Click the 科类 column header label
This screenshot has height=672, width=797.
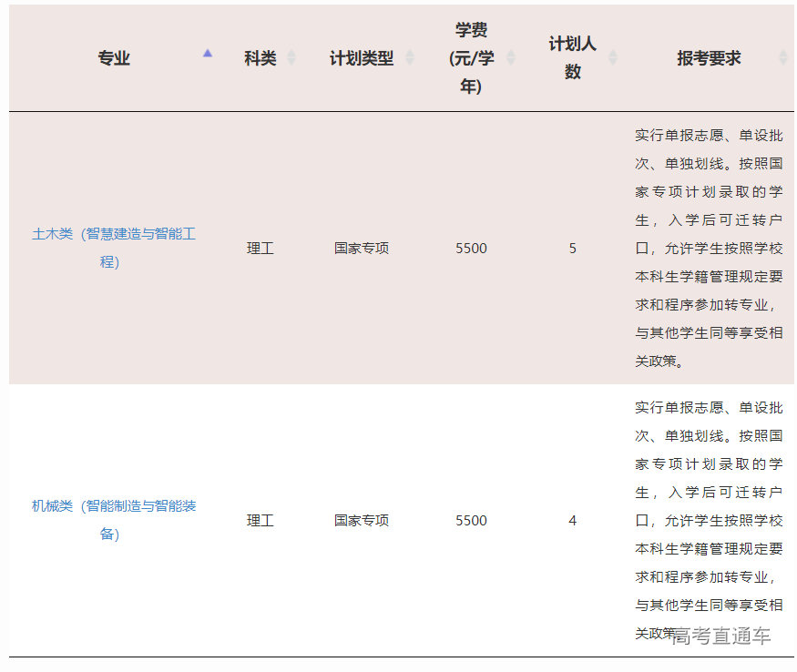tap(260, 58)
